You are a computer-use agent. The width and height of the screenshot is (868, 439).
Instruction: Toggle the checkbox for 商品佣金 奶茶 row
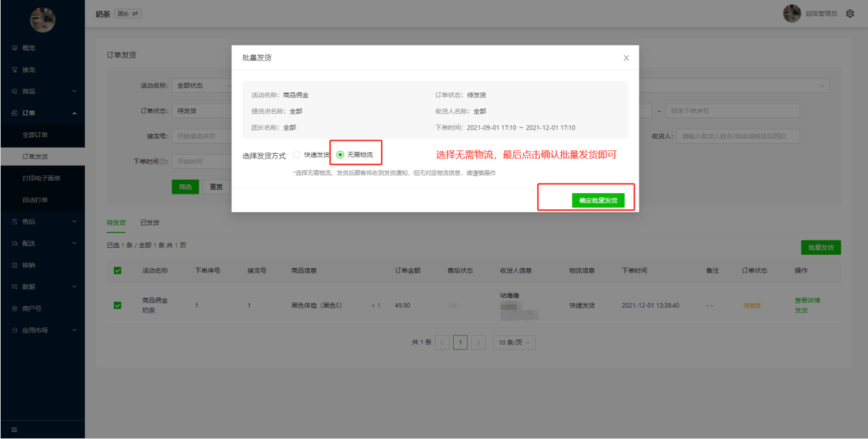click(117, 306)
